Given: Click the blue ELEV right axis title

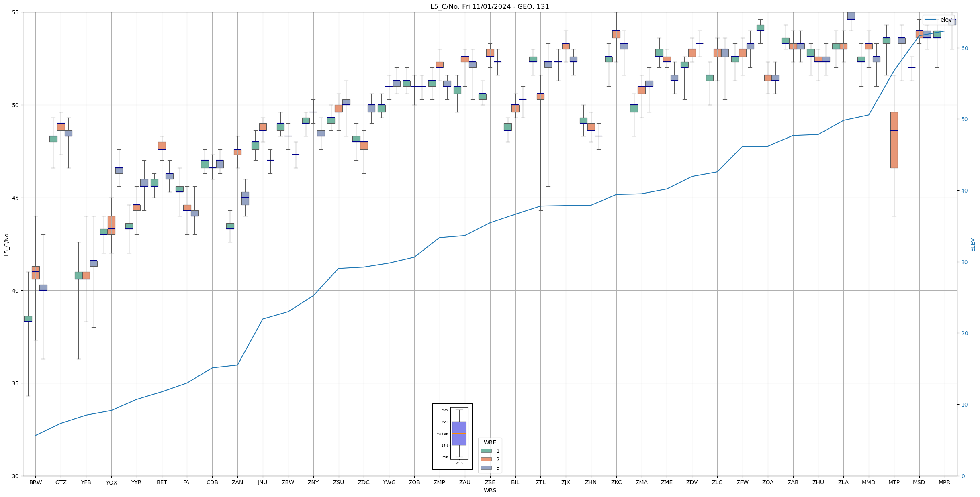Looking at the screenshot, I should 973,244.
